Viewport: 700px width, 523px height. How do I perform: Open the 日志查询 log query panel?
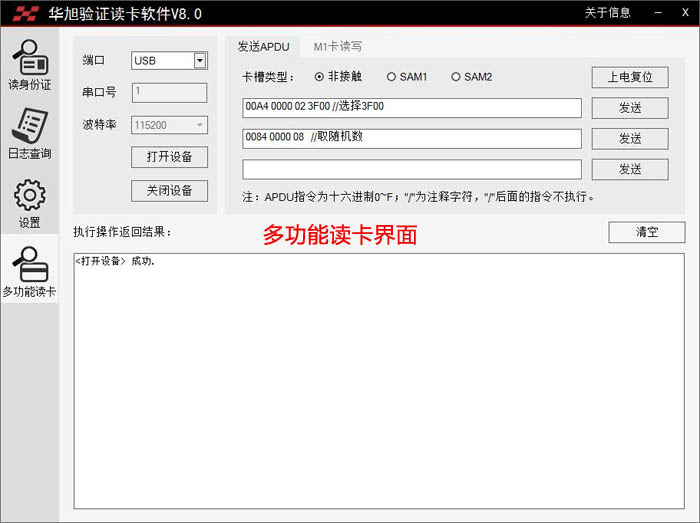click(29, 133)
